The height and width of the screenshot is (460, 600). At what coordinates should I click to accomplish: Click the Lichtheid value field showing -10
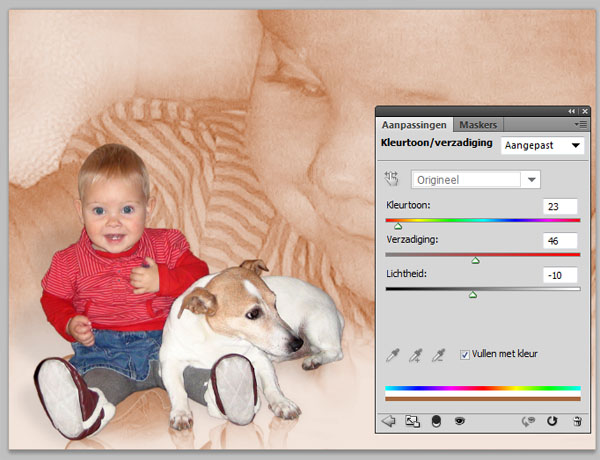tap(560, 275)
